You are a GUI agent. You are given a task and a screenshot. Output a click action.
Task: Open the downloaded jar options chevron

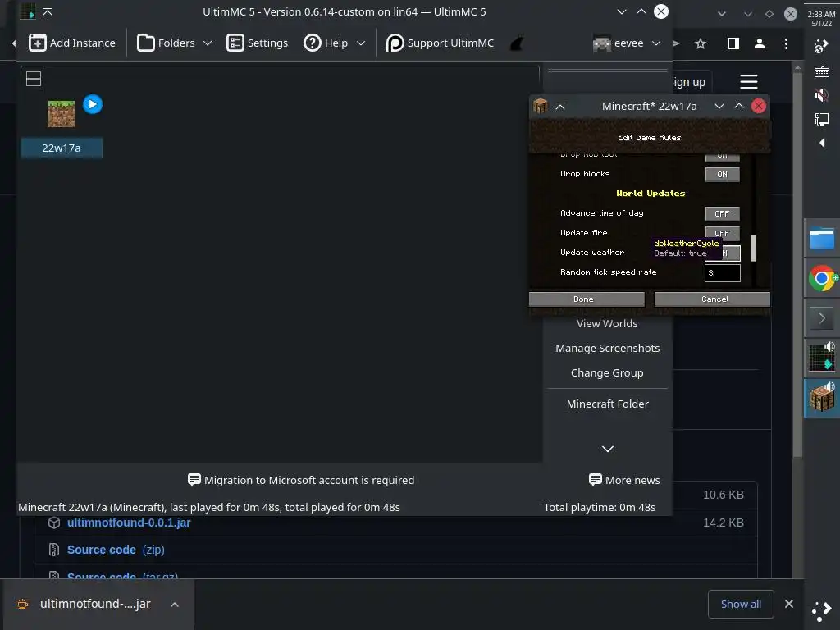(175, 605)
